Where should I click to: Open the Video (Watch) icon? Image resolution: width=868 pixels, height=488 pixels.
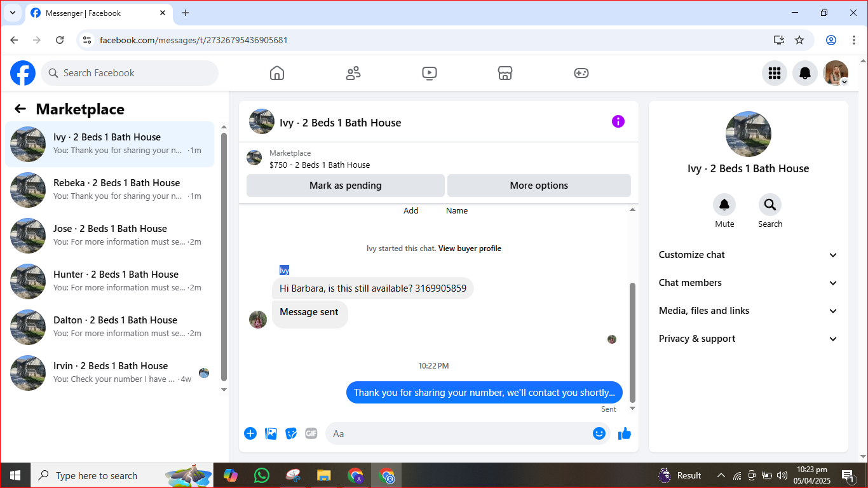[430, 73]
